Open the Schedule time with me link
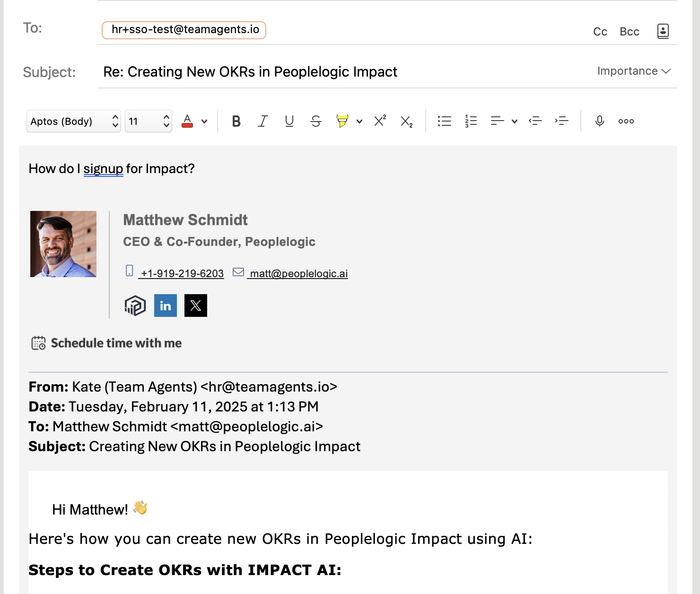Screen dimensions: 700x594 pyautogui.click(x=116, y=343)
